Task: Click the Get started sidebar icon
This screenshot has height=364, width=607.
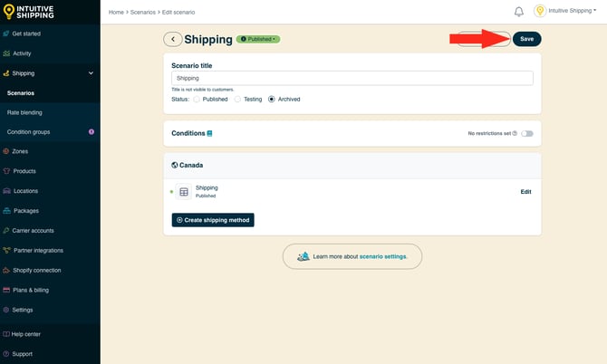Action: tap(5, 34)
